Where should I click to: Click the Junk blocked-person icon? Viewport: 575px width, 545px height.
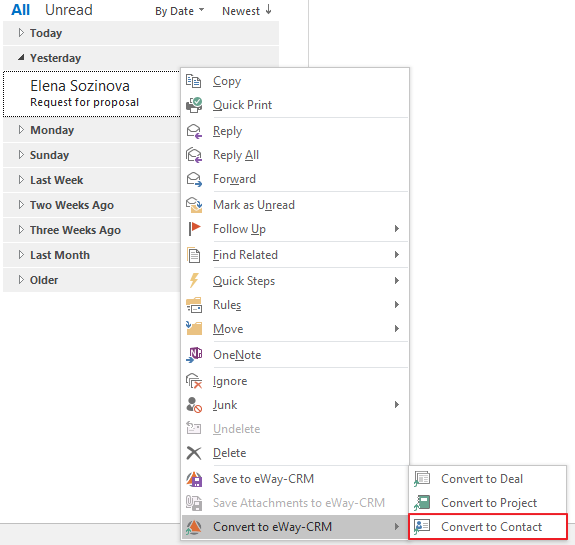click(194, 405)
